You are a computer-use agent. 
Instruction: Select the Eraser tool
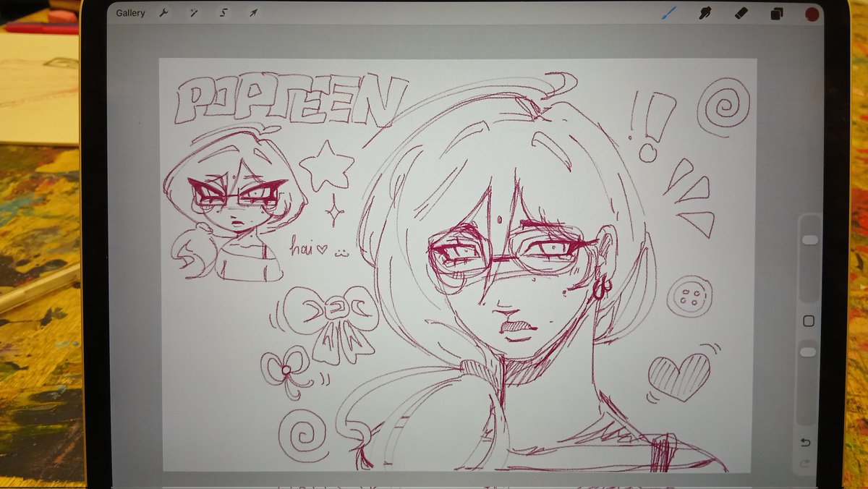coord(741,13)
